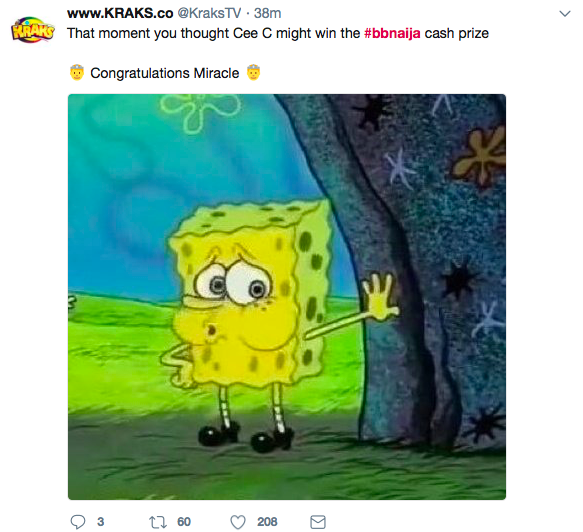Open the www.KRAKS.co display name profile
The image size is (583, 532).
click(120, 13)
